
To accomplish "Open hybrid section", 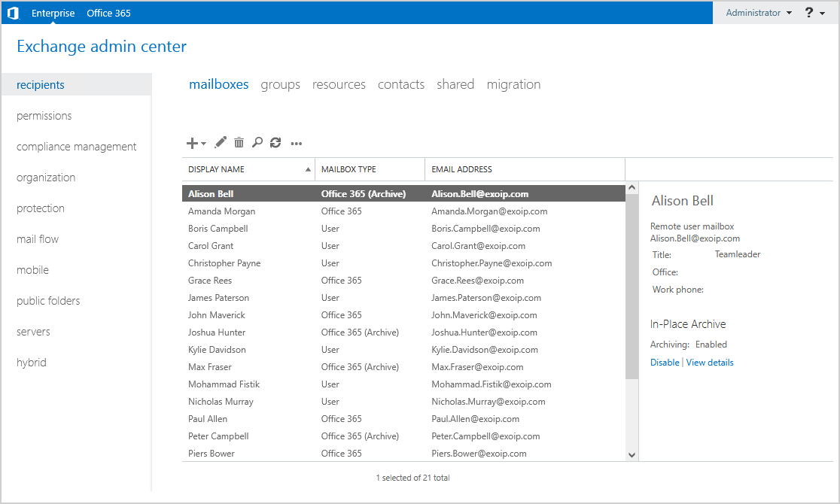I will [32, 363].
